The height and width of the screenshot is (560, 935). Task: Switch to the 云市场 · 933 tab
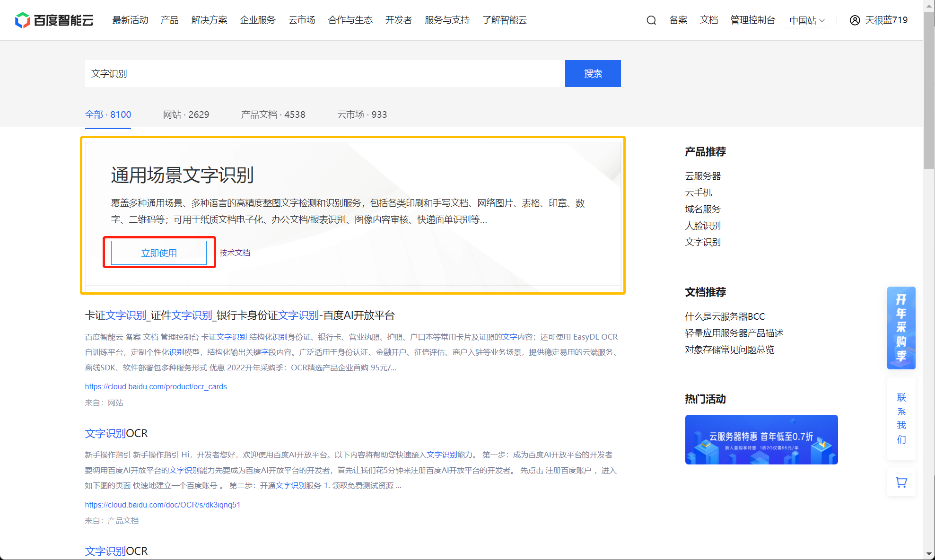coord(362,114)
